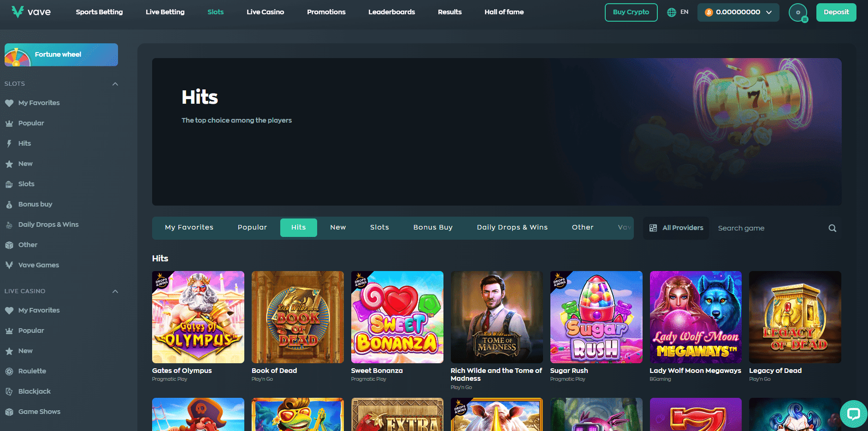868x431 pixels.
Task: Open Results in top navigation
Action: (x=450, y=12)
